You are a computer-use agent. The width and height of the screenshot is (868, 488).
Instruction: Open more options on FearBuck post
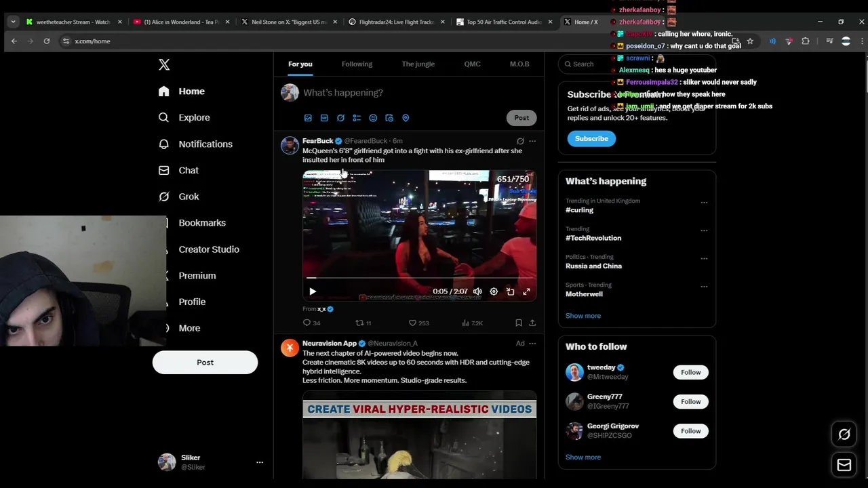coord(532,141)
